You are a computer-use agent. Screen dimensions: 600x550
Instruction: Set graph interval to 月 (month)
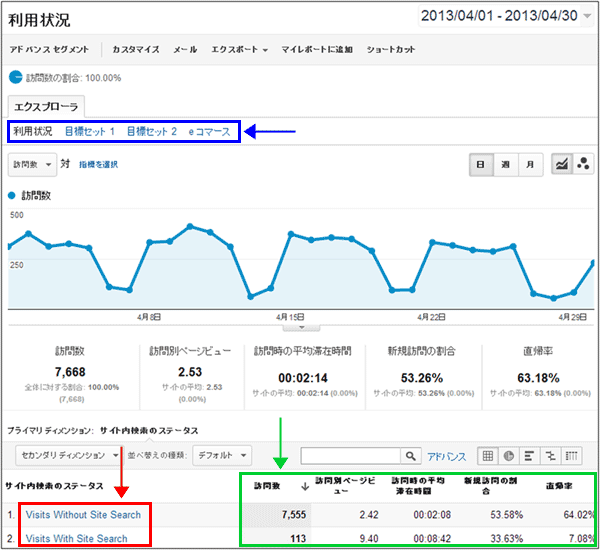point(529,164)
